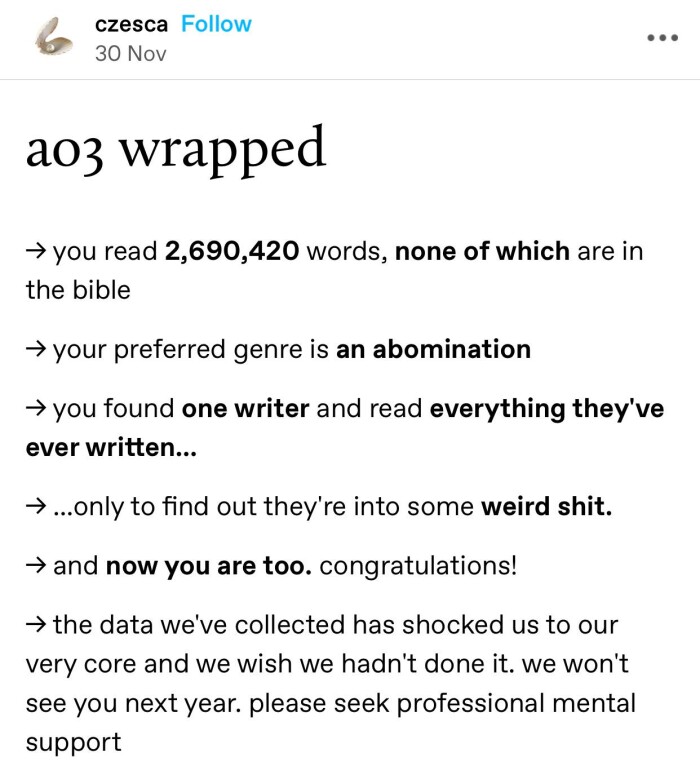This screenshot has height=766, width=700.
Task: Follow the czesca blog
Action: pos(216,24)
